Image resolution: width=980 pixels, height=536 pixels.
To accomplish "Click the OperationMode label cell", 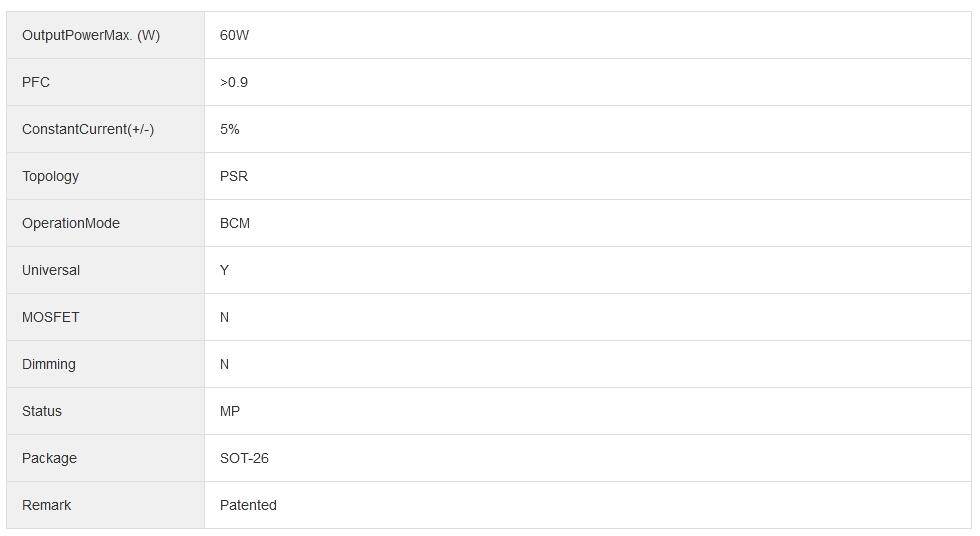I will point(71,223).
